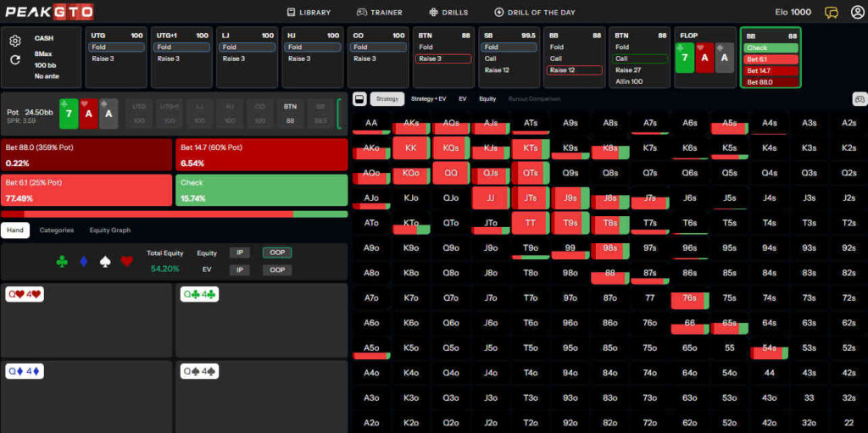
Task: Filter hands by the green club suit icon
Action: (x=62, y=261)
